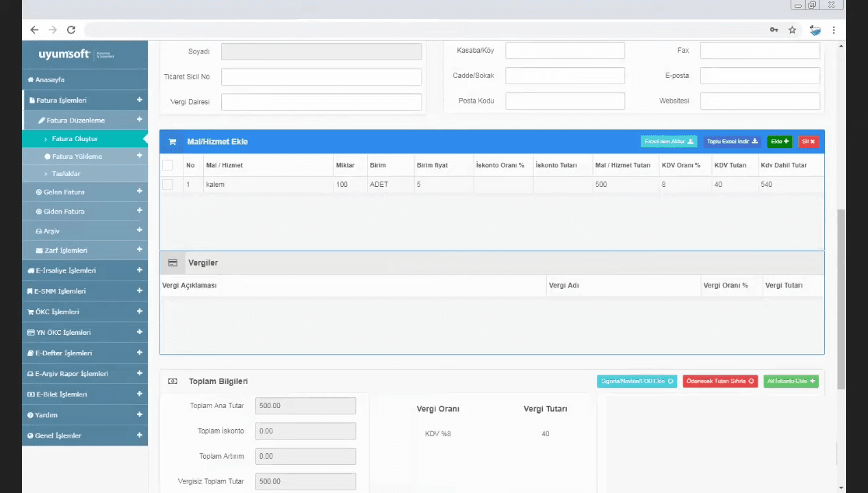Click the Ticaret Sicil No field
868x493 pixels.
pos(321,77)
